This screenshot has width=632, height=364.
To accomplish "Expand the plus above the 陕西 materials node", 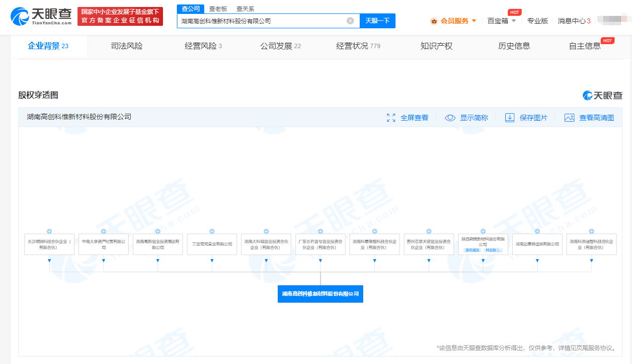I will coord(483,231).
